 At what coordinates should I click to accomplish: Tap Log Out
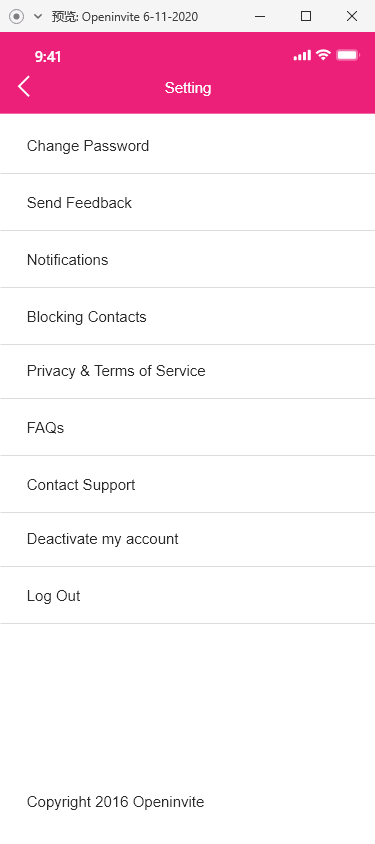tap(187, 595)
